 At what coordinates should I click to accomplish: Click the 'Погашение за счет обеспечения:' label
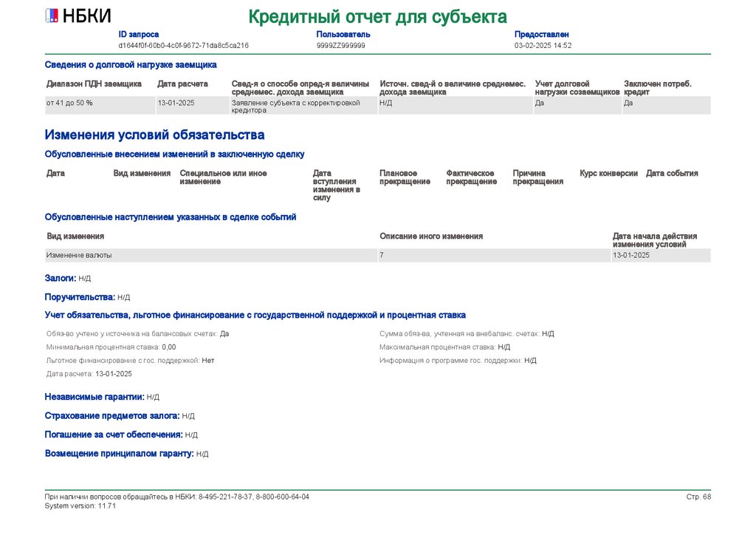(x=114, y=435)
